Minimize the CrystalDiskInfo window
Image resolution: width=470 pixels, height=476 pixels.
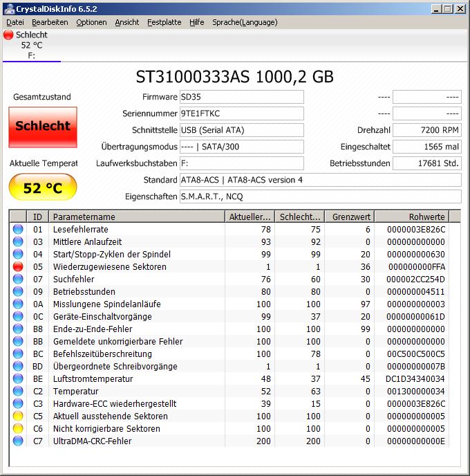pyautogui.click(x=436, y=9)
